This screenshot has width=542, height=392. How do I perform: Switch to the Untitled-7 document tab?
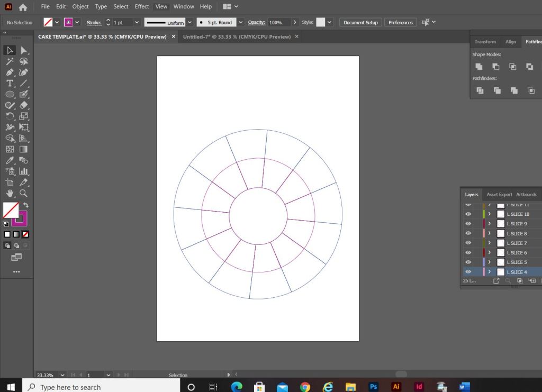pyautogui.click(x=237, y=37)
